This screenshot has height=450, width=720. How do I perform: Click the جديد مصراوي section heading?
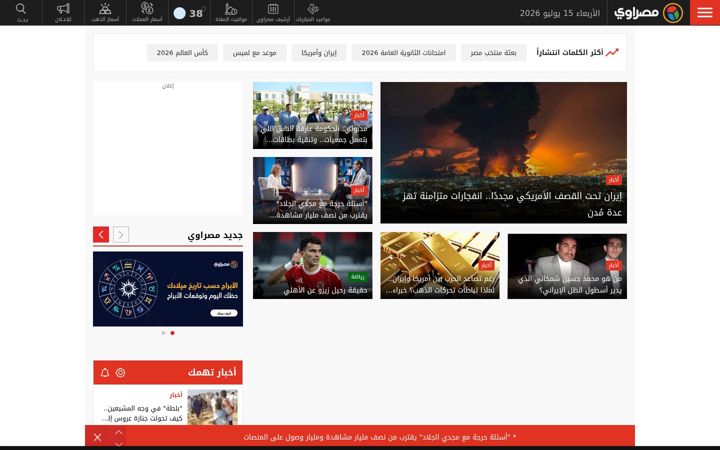click(x=215, y=236)
